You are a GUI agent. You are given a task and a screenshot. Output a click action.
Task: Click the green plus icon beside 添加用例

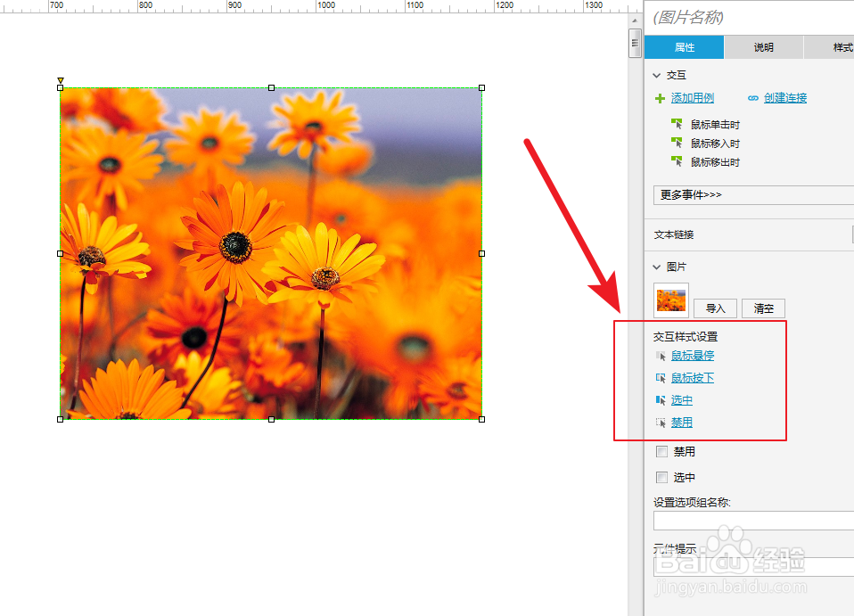(660, 98)
